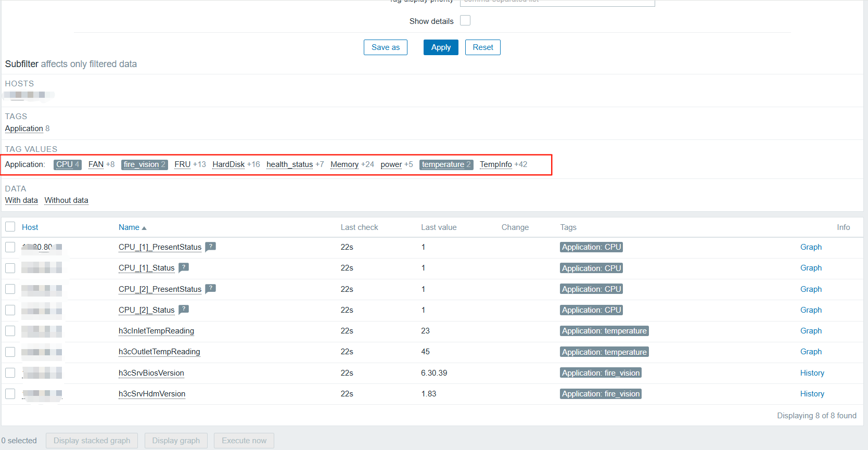Check the h3cInletTempReading row checkbox
868x450 pixels.
(x=10, y=331)
